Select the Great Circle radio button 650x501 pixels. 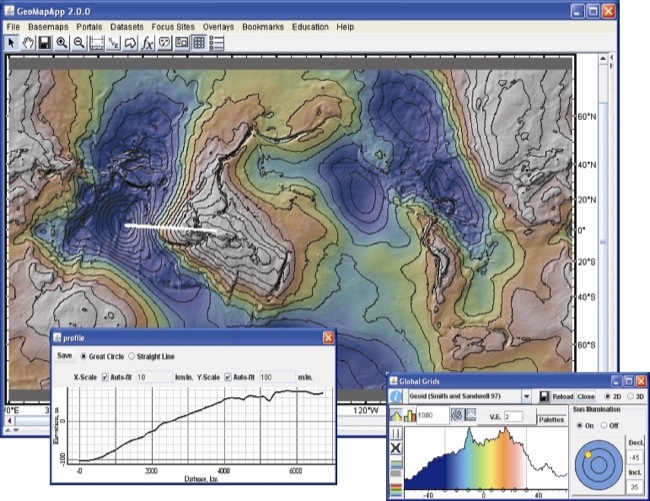(83, 355)
